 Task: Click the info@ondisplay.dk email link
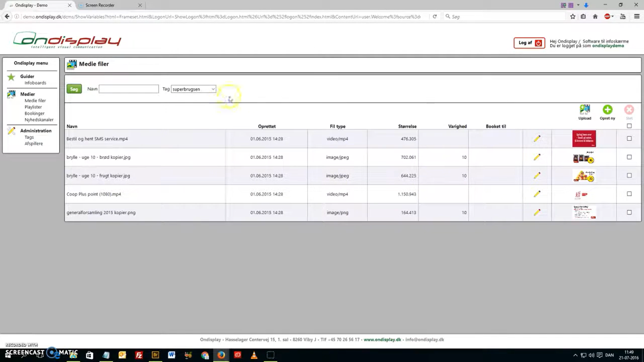tap(425, 340)
